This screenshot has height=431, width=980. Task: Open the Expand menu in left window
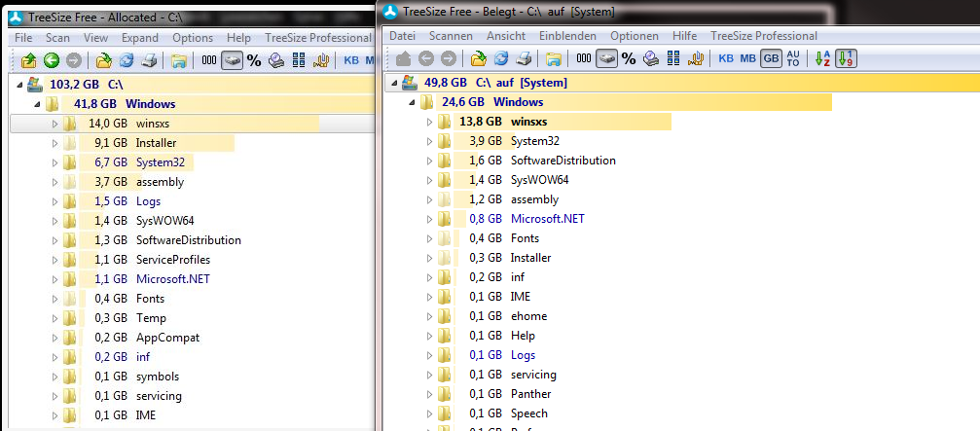click(x=140, y=38)
